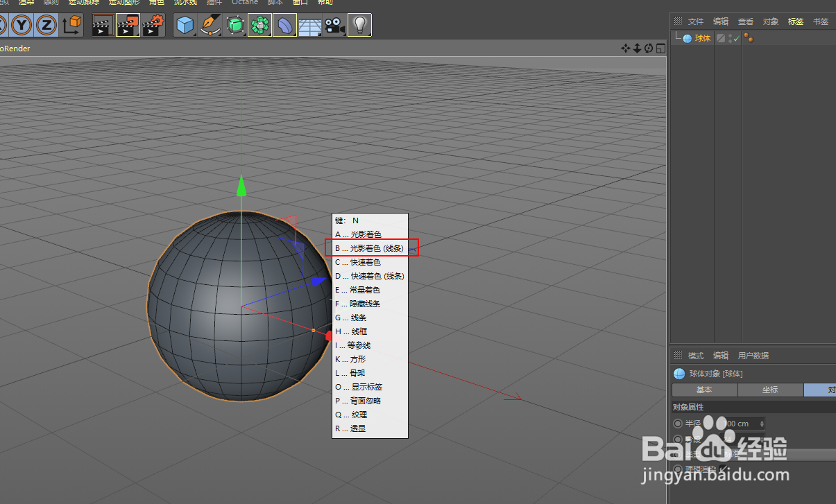This screenshot has width=836, height=504.
Task: Select the Bend deformer icon
Action: click(x=284, y=25)
